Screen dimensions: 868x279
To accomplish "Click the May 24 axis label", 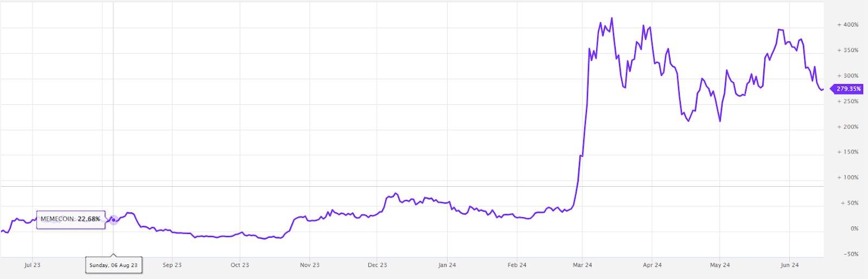I will (x=720, y=265).
